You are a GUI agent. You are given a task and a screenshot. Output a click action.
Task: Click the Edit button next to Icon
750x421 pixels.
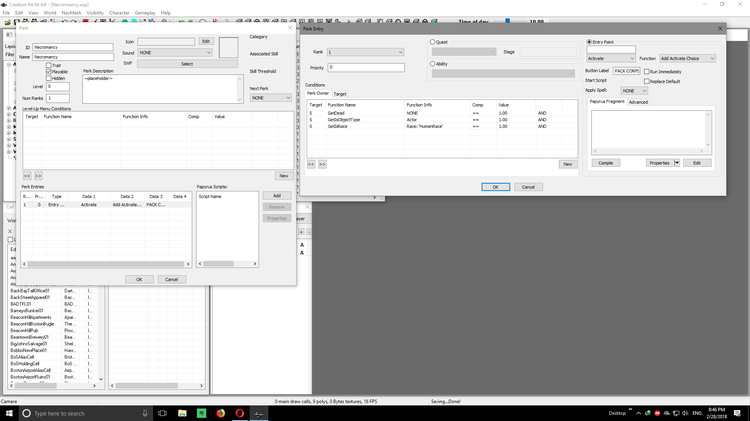206,42
